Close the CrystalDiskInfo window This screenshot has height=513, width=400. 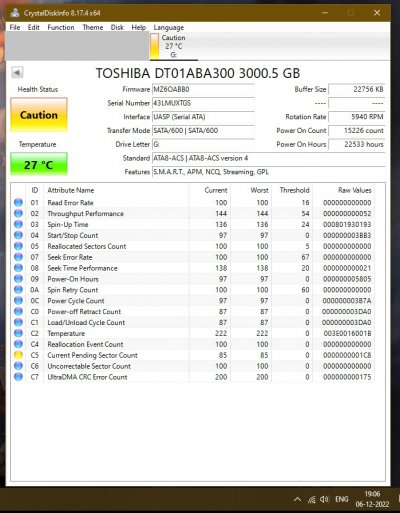point(377,13)
